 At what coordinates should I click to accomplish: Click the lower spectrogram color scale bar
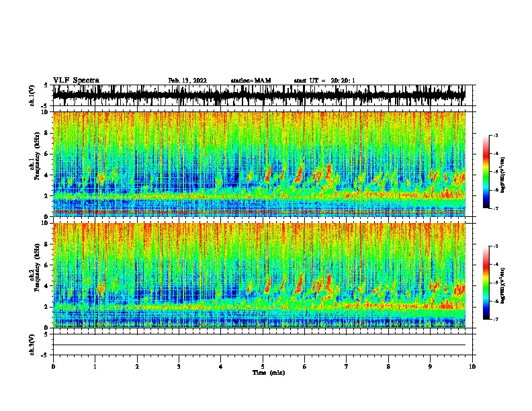486,283
